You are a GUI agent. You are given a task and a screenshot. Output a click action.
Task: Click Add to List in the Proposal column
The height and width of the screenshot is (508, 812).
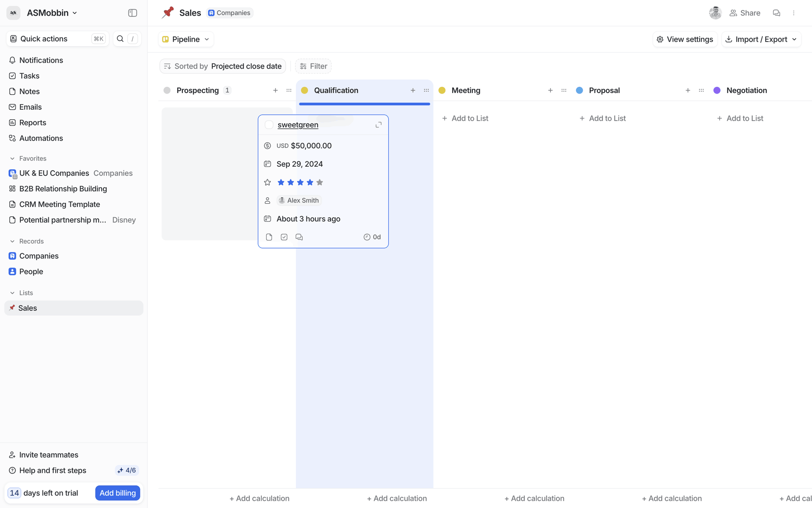pyautogui.click(x=602, y=119)
